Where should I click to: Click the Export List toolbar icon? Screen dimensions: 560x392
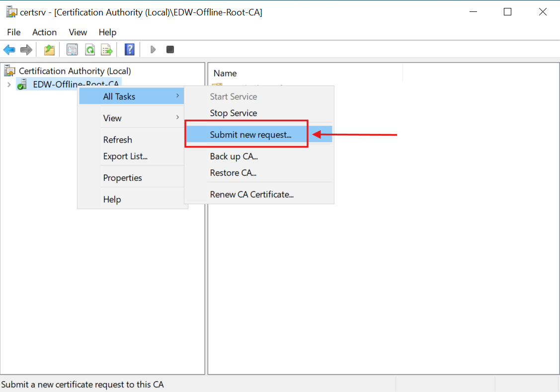point(106,49)
